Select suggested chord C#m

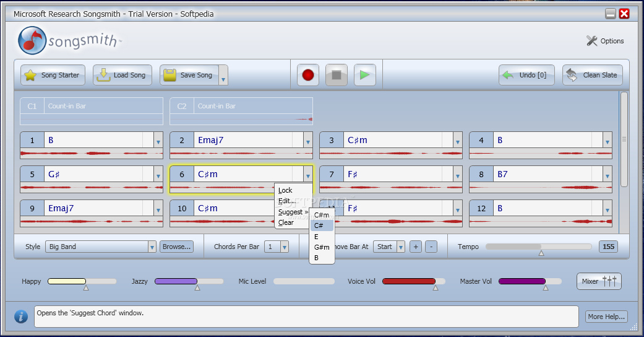tap(322, 215)
